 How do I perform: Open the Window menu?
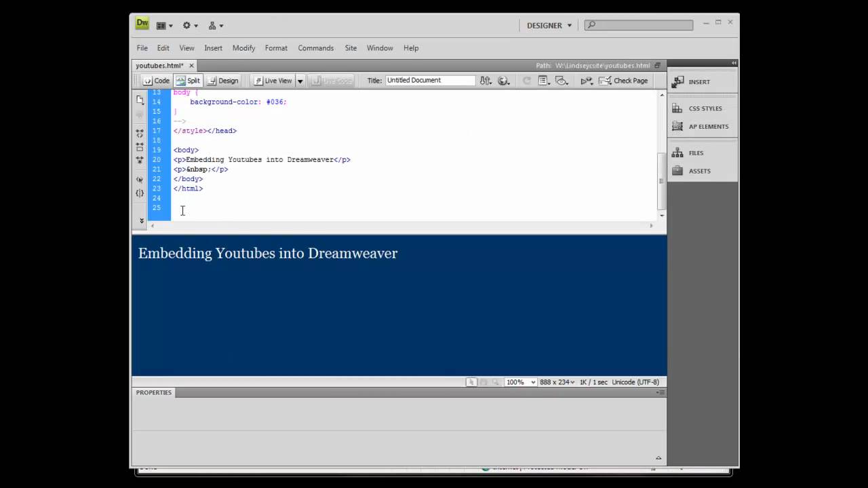380,48
